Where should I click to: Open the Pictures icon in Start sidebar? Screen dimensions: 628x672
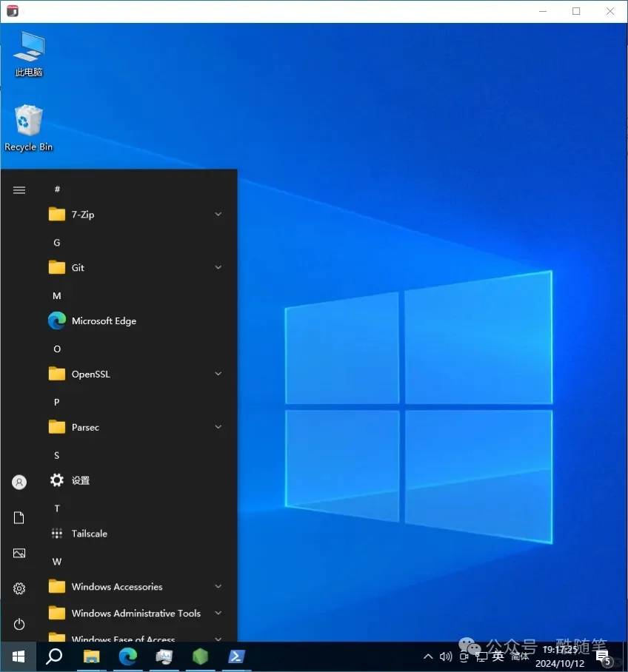[19, 553]
